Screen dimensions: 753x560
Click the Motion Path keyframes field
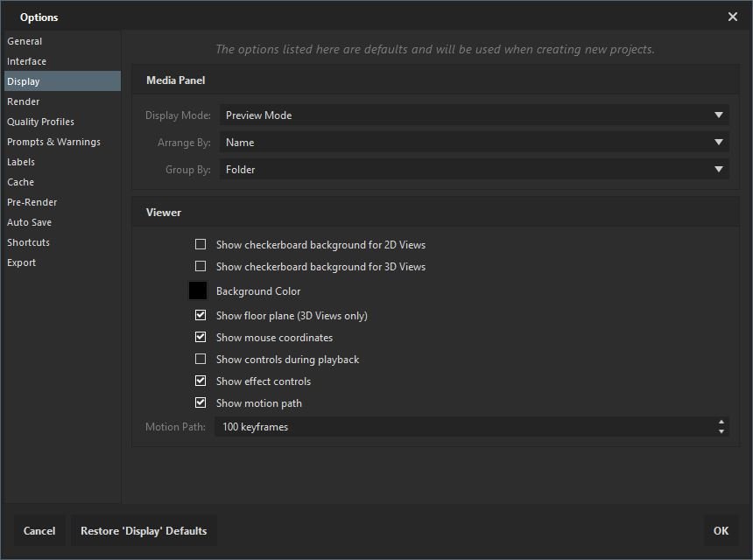click(x=464, y=427)
